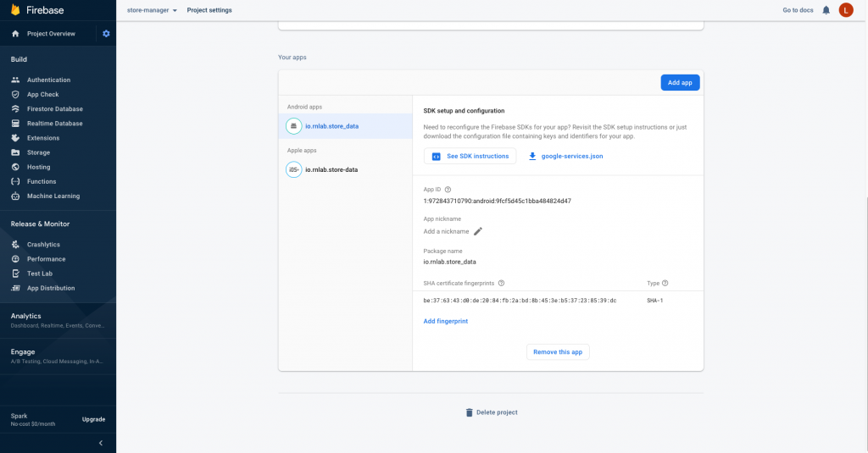Open Realtime Database page
The height and width of the screenshot is (453, 868).
click(x=55, y=124)
